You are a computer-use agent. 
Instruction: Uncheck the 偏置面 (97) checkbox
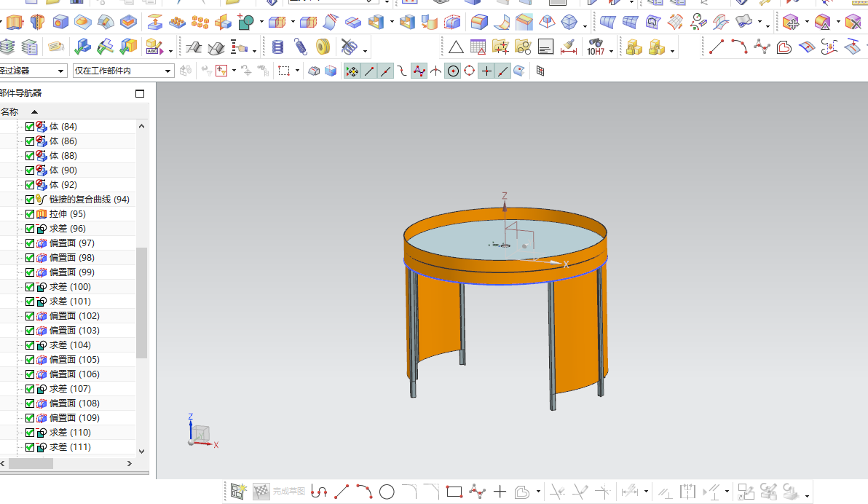(x=30, y=243)
